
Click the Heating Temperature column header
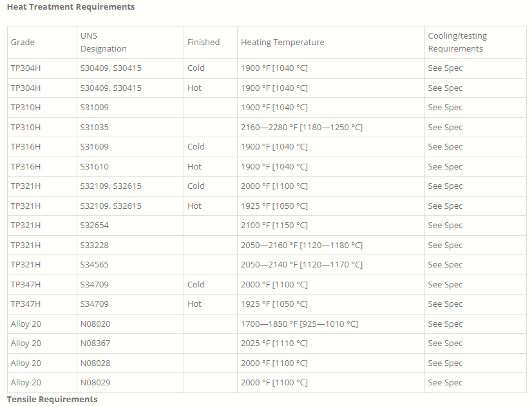tap(283, 43)
